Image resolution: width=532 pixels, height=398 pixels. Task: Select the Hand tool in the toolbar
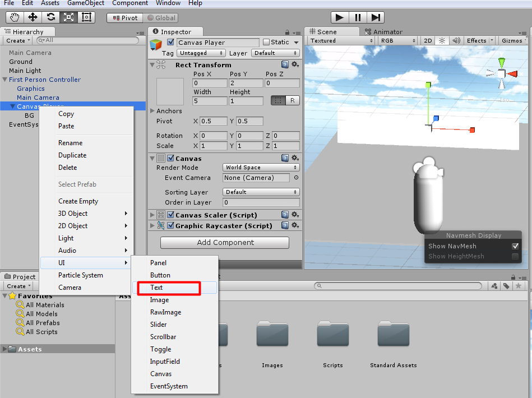(14, 17)
